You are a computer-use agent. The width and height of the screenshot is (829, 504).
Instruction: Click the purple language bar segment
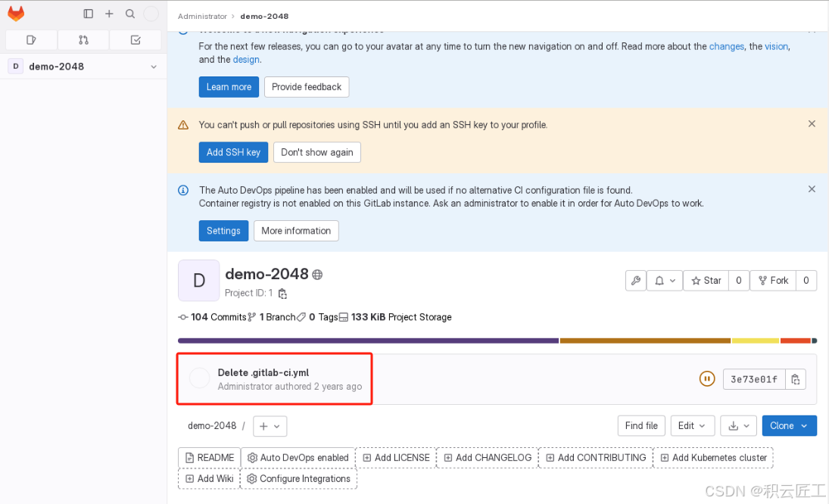368,341
